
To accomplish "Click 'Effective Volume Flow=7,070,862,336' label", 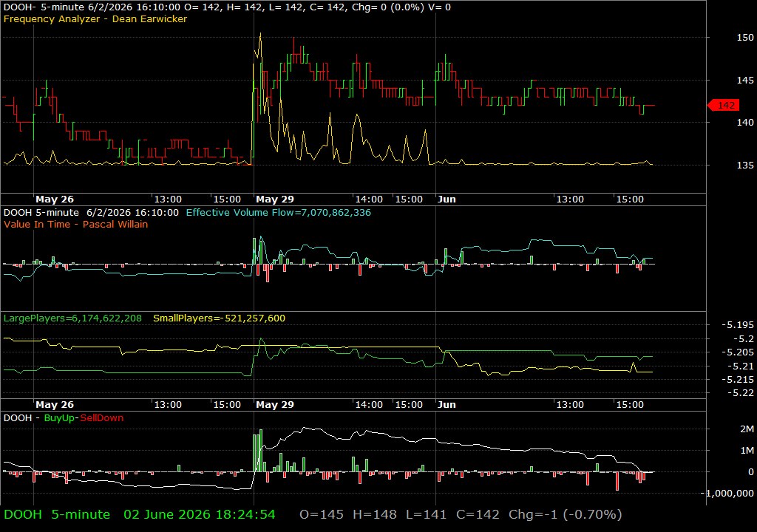I will pyautogui.click(x=279, y=212).
